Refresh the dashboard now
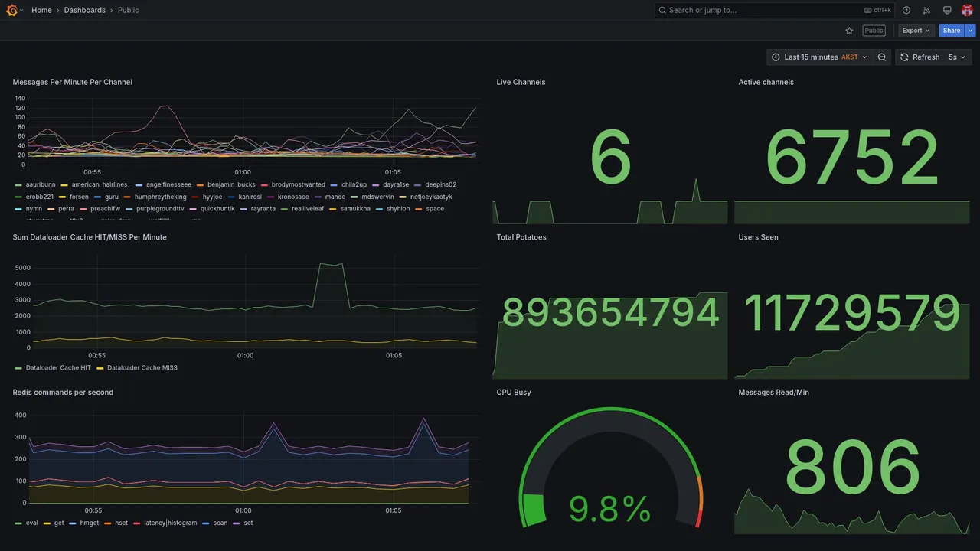Screen dimensions: 980x551 point(919,57)
